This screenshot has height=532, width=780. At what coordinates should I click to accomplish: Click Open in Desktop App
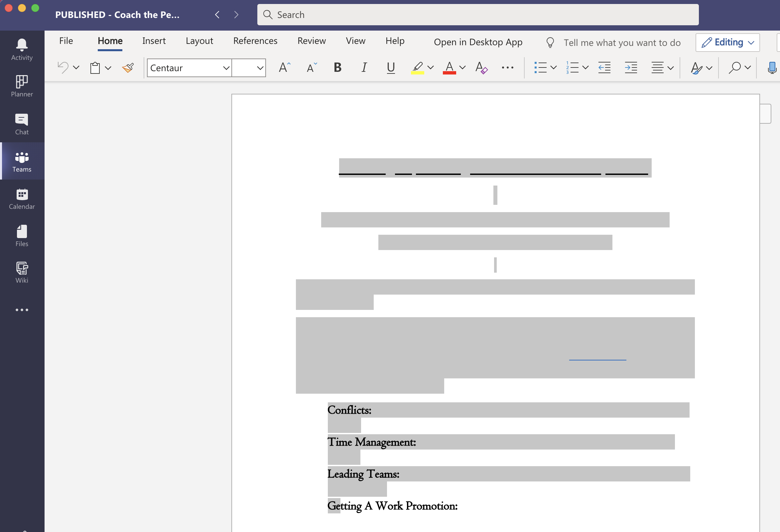click(x=478, y=42)
